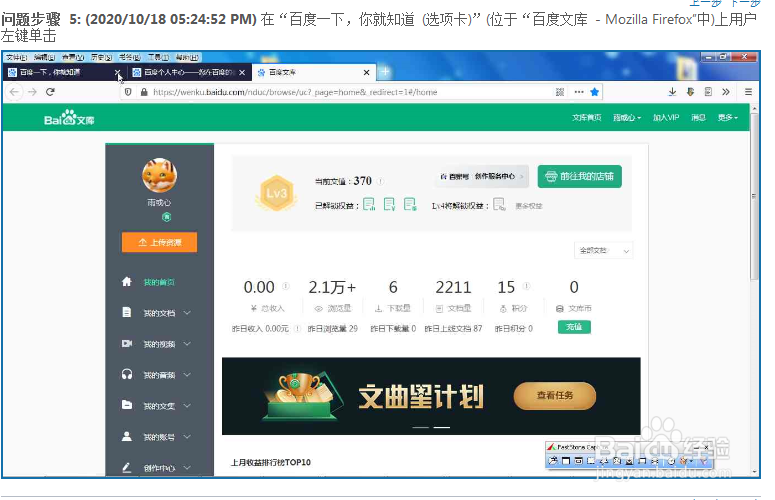The width and height of the screenshot is (775, 500).
Task: Open the 全部文档 dropdown filter
Action: coord(603,250)
